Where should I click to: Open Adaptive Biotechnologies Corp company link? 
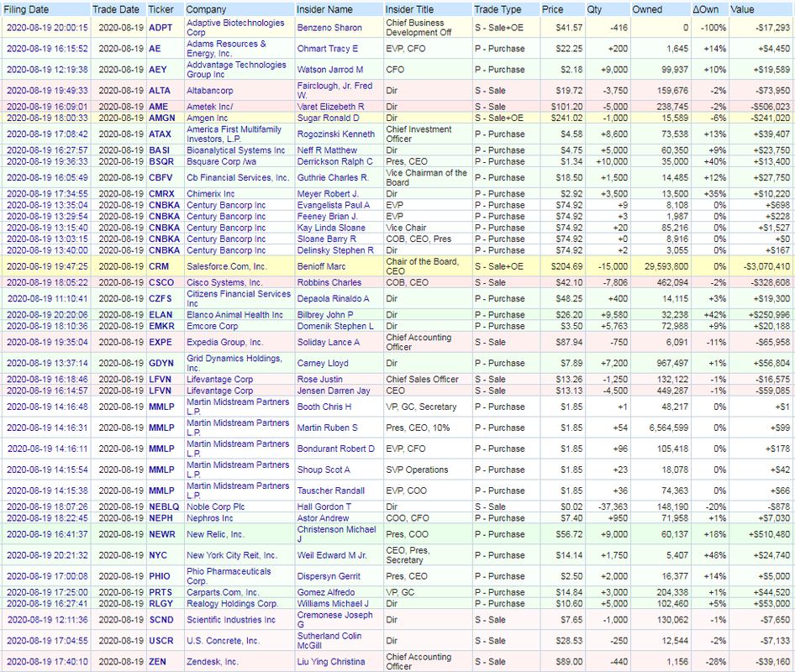pos(235,28)
